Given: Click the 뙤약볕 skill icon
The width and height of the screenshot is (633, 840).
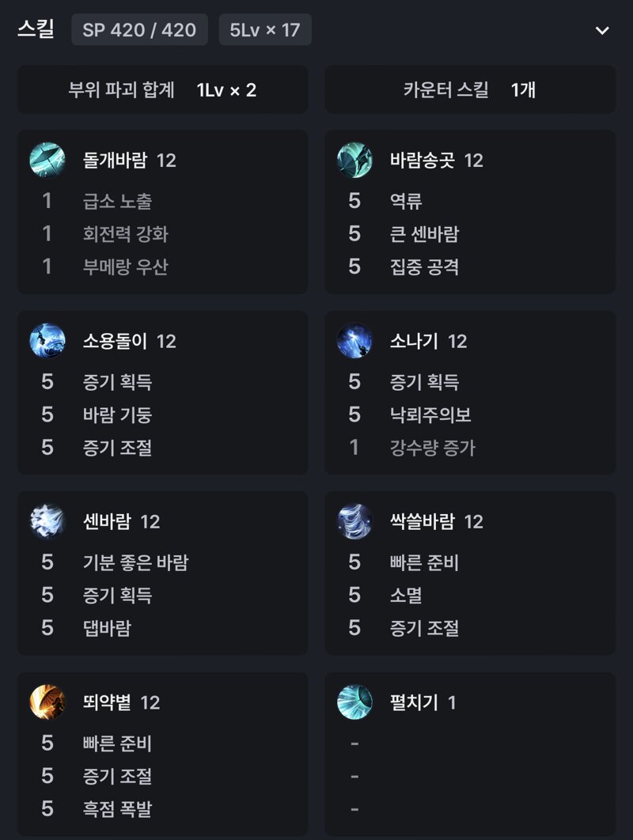Looking at the screenshot, I should click(x=47, y=702).
